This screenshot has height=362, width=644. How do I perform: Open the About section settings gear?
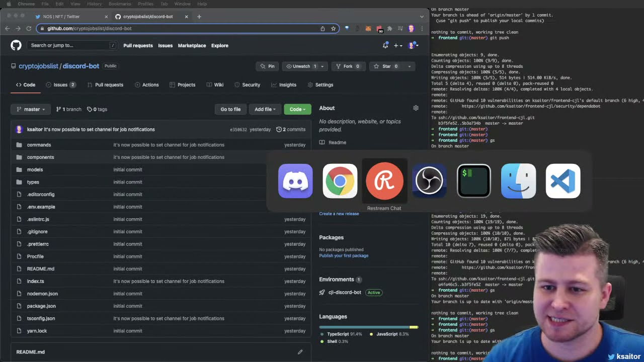tap(416, 108)
